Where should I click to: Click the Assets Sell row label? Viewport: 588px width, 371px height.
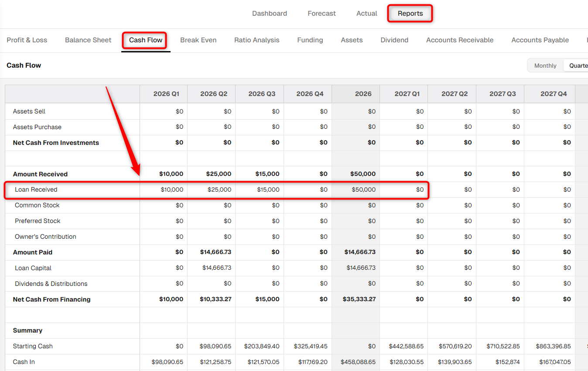coord(29,111)
